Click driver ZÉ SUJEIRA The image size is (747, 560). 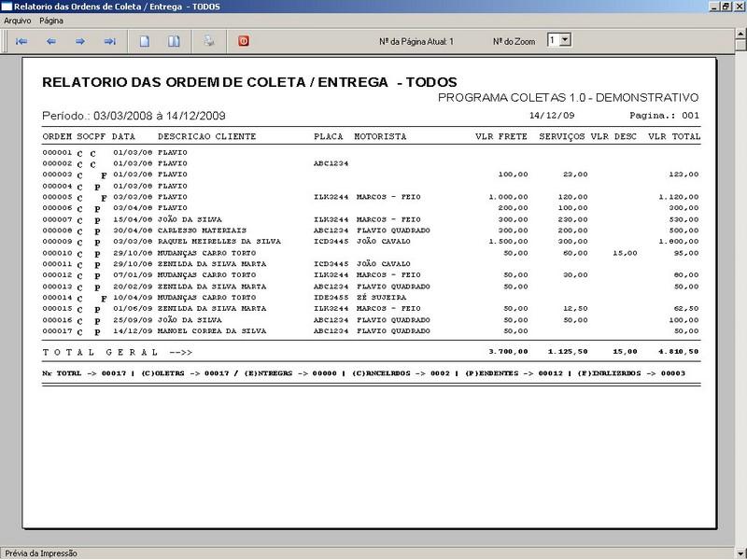point(381,297)
